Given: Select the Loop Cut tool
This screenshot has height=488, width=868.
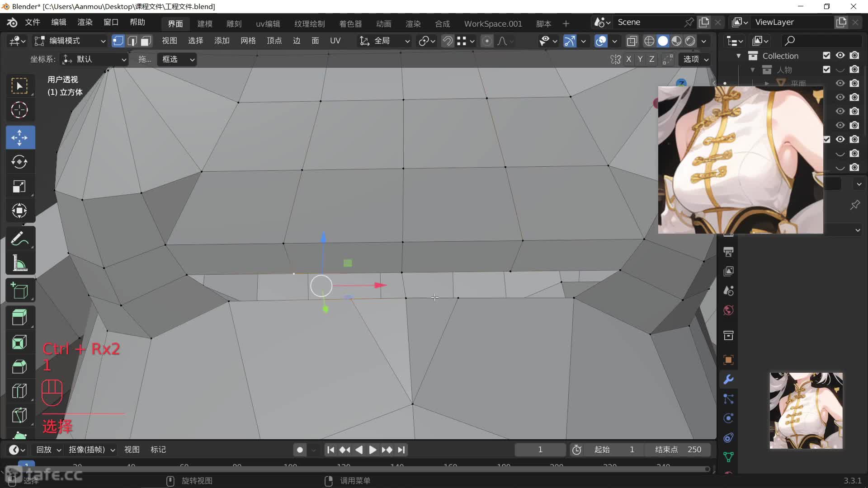Looking at the screenshot, I should (19, 391).
